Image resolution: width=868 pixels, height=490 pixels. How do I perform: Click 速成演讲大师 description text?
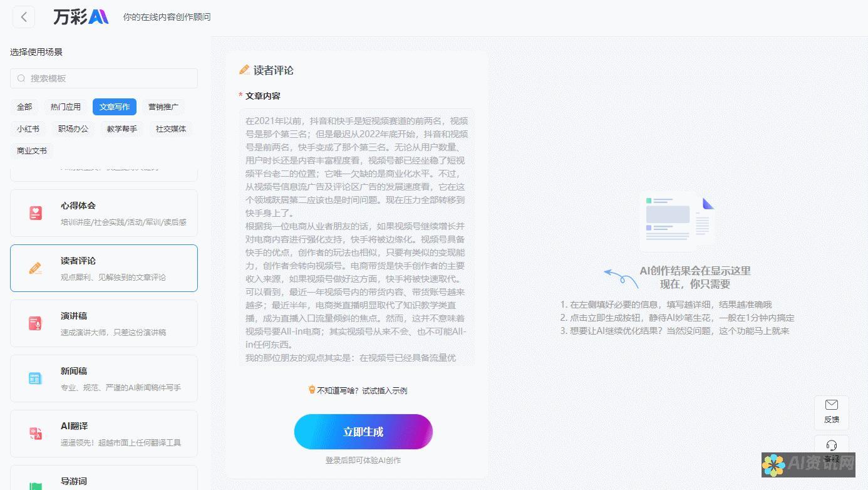113,332
